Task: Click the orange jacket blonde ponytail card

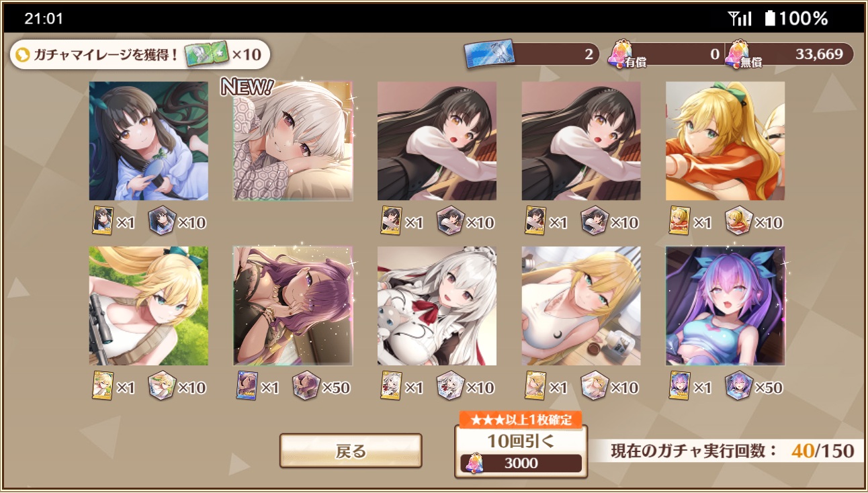Action: [x=725, y=141]
